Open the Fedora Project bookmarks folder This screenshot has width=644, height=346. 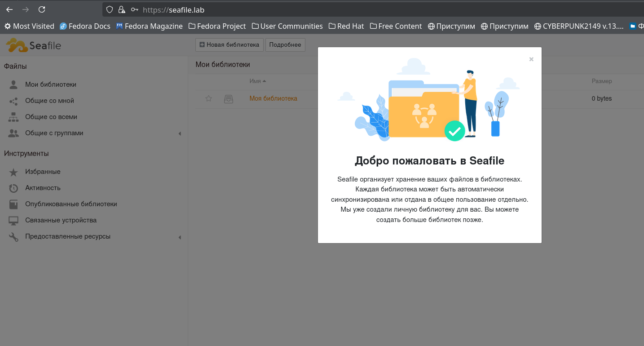[217, 26]
